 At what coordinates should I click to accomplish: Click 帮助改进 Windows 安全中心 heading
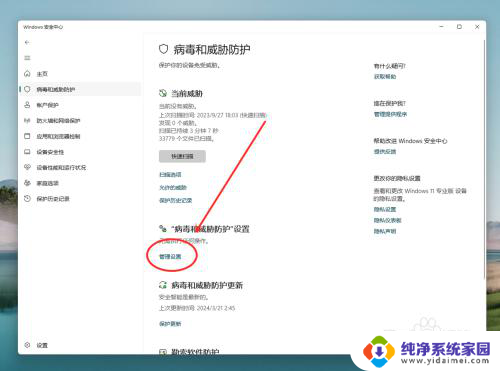coord(410,141)
